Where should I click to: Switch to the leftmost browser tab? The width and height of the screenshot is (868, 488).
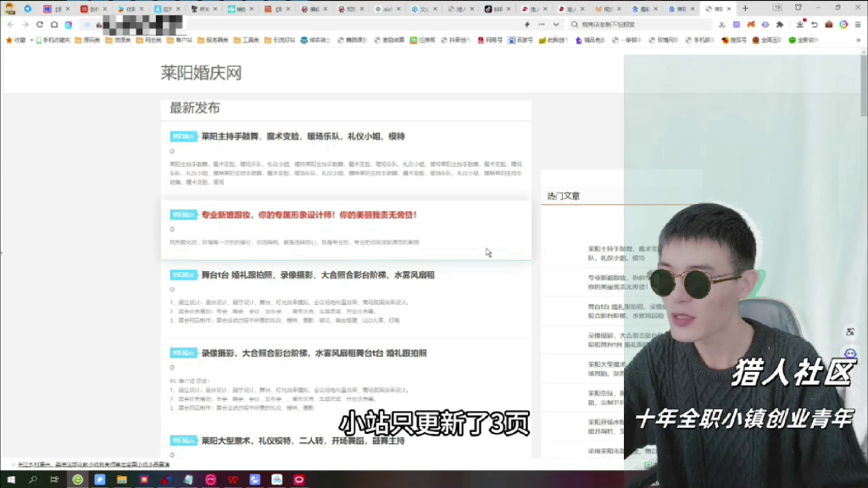(x=53, y=8)
